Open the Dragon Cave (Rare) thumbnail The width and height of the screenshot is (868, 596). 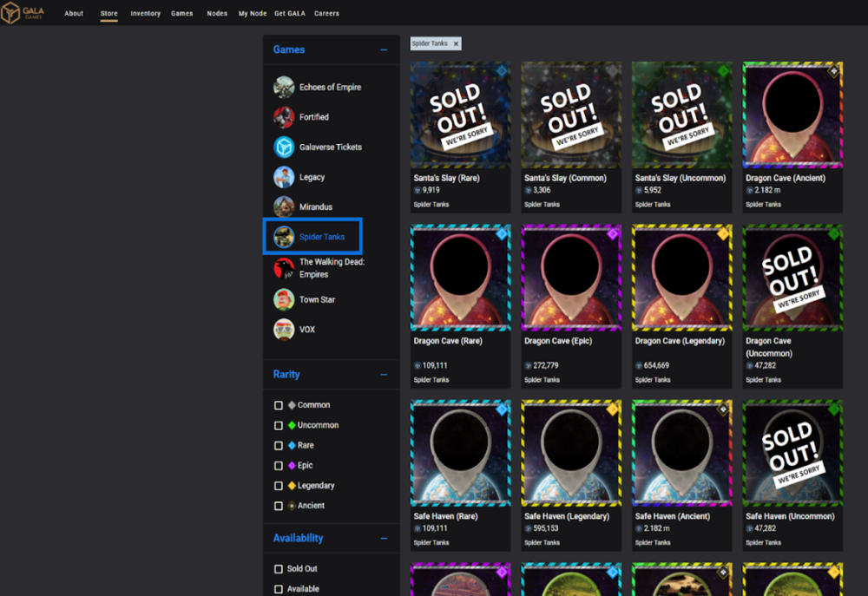coord(461,278)
